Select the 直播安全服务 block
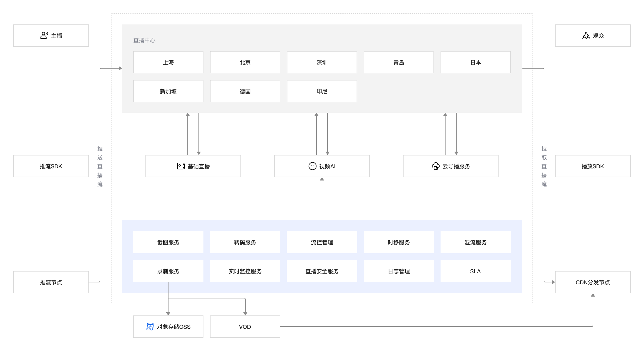 322,271
